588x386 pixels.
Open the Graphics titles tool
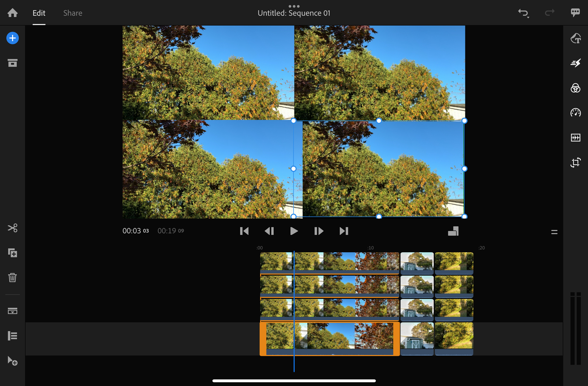[575, 38]
